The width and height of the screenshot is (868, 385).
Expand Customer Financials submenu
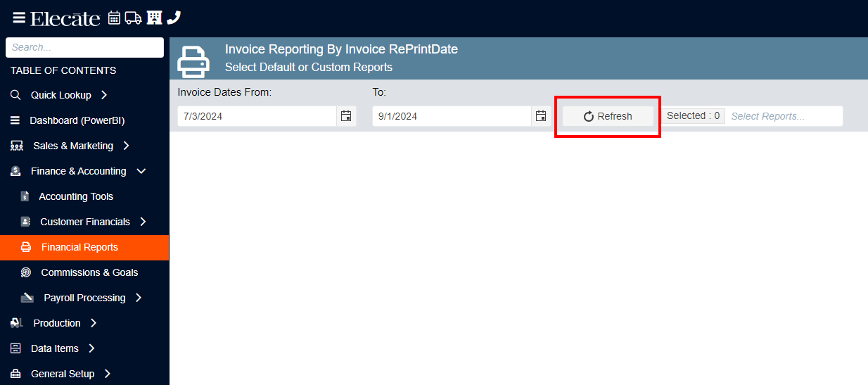(143, 222)
